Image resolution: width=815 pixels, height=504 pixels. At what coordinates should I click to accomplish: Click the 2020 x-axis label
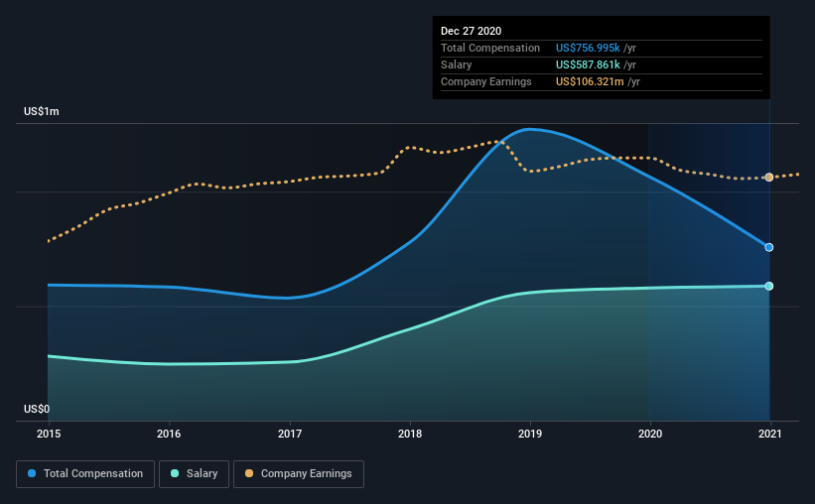(650, 434)
